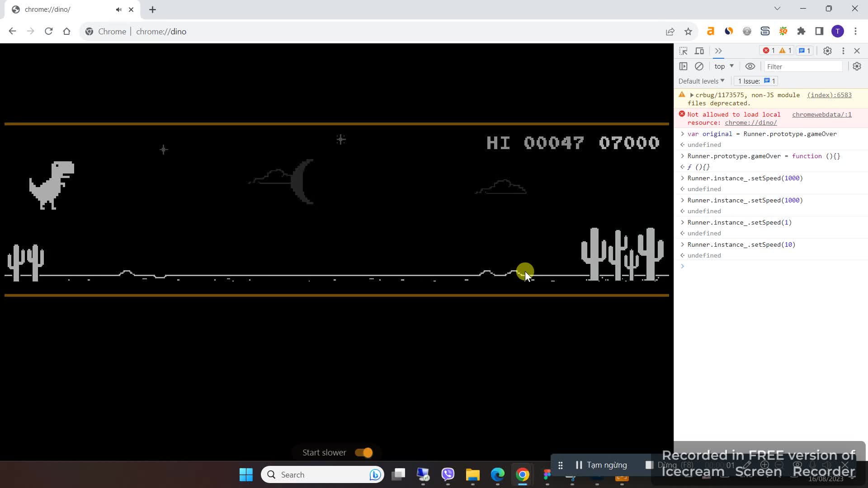Click the 'setSpeed(10)' console entry

741,244
